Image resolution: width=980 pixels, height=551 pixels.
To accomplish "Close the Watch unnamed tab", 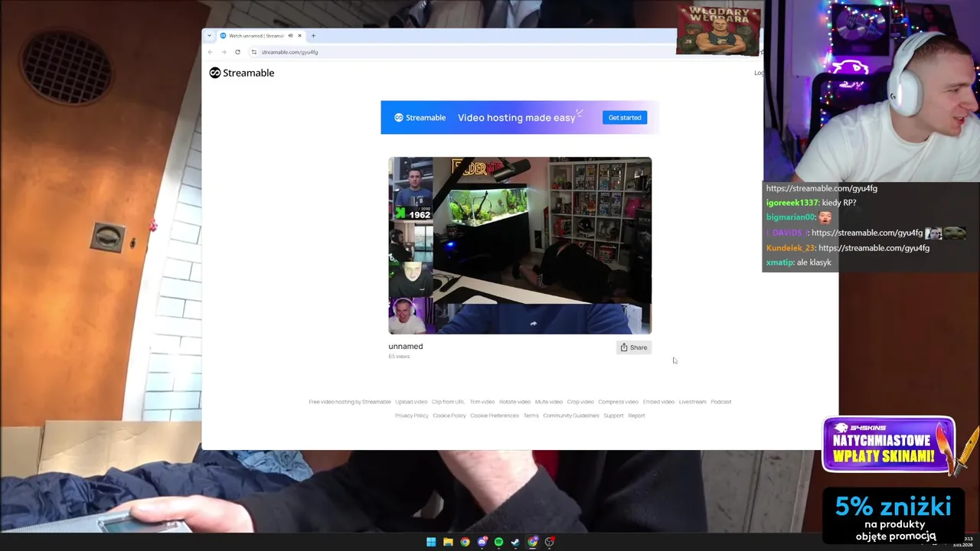I will pyautogui.click(x=299, y=36).
